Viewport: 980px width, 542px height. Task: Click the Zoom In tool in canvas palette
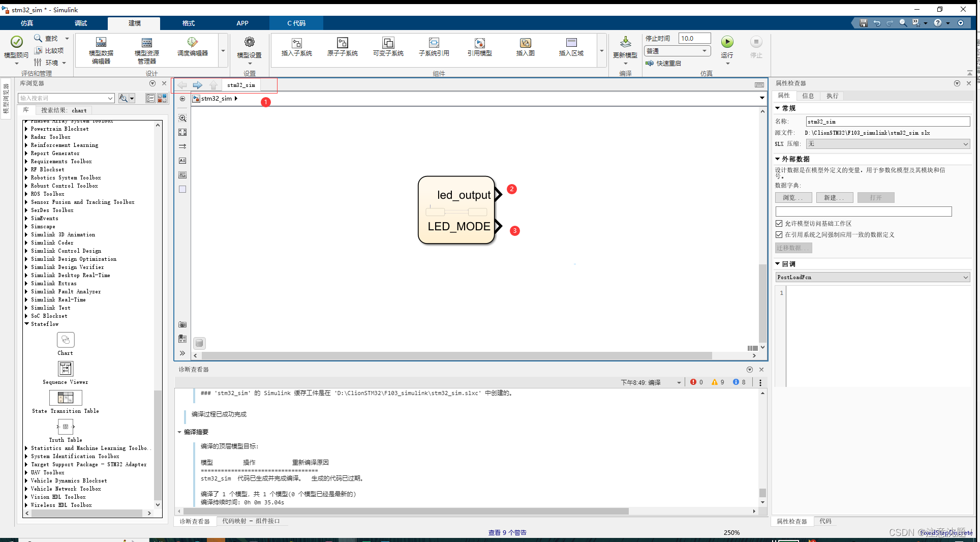pos(182,118)
